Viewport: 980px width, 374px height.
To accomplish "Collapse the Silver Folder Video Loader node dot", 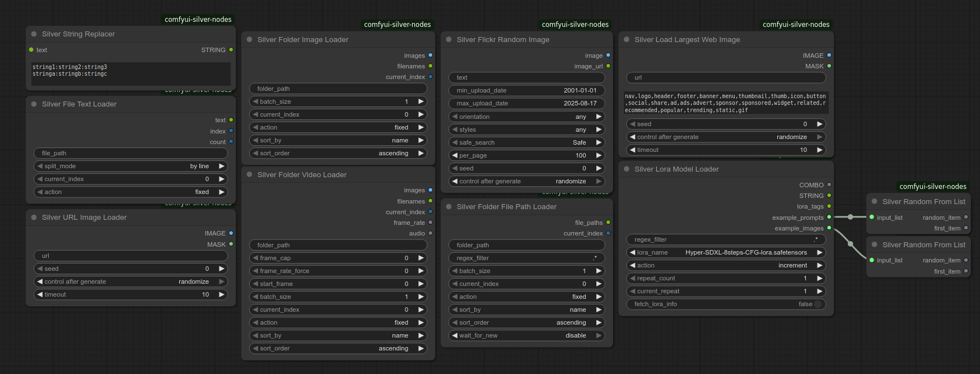I will pos(250,175).
